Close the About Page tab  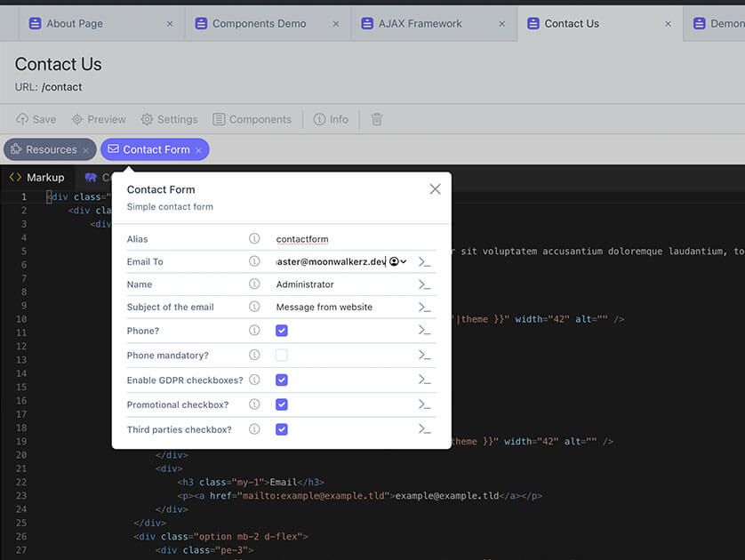coord(170,24)
